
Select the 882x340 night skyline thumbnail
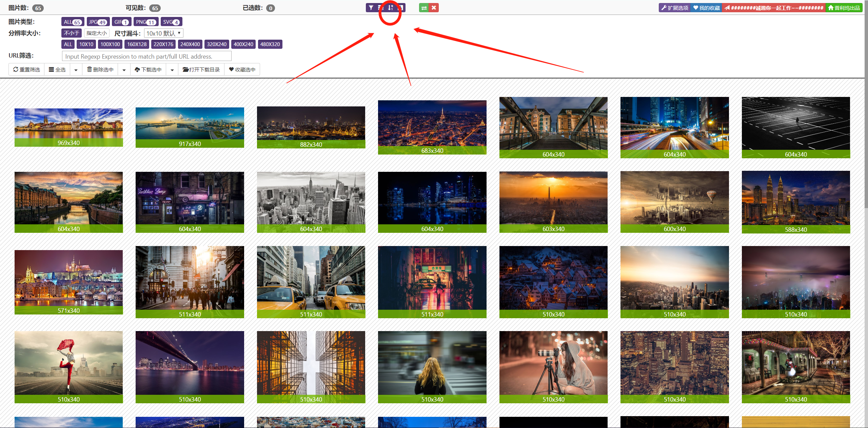(311, 127)
